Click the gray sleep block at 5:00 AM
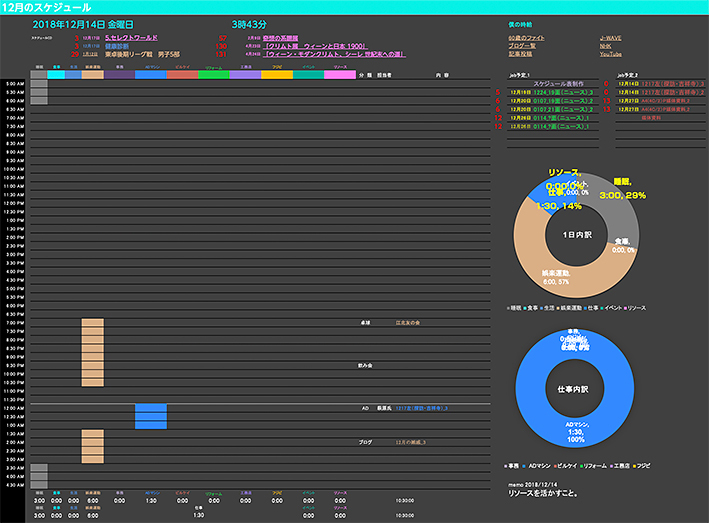Image resolution: width=709 pixels, height=523 pixels. (39, 84)
